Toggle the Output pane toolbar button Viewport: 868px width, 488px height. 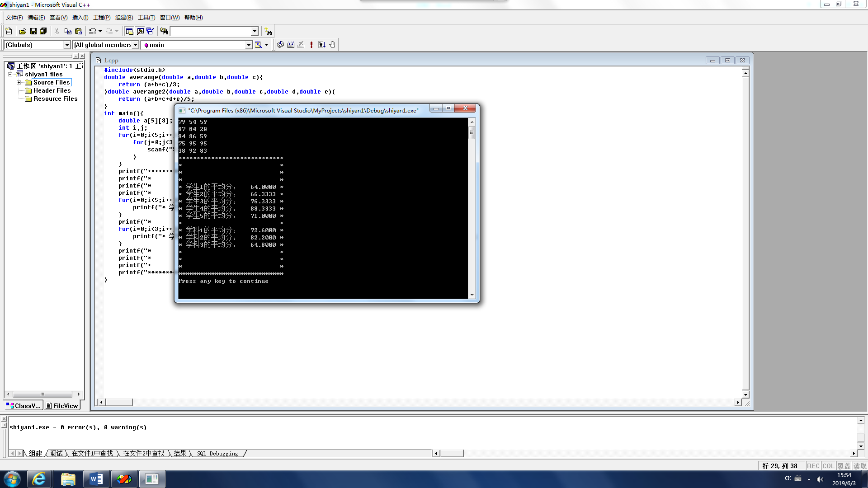140,31
